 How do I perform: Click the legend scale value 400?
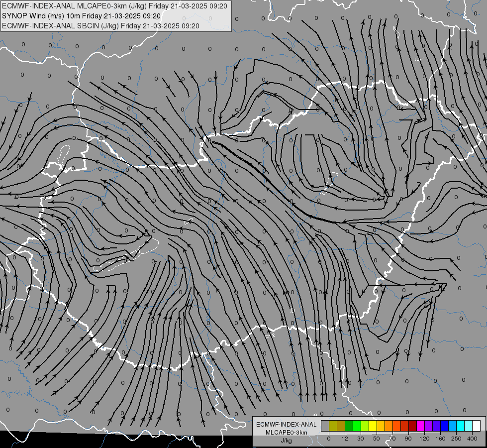(472, 439)
